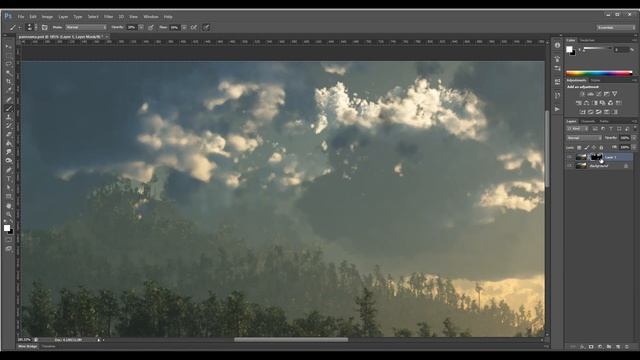This screenshot has width=640, height=360.
Task: Switch to the Styles tab
Action: coord(596,80)
